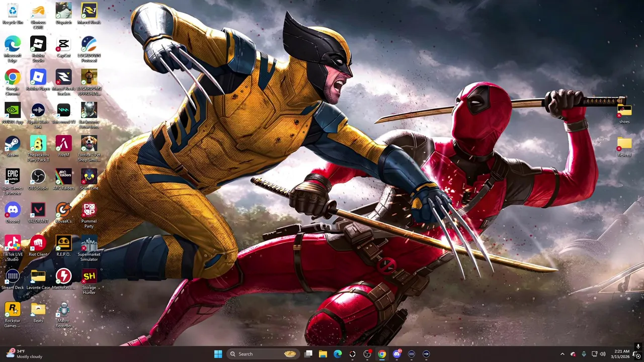
Task: Select the MacroRecorder red lightning icon
Action: click(x=63, y=279)
